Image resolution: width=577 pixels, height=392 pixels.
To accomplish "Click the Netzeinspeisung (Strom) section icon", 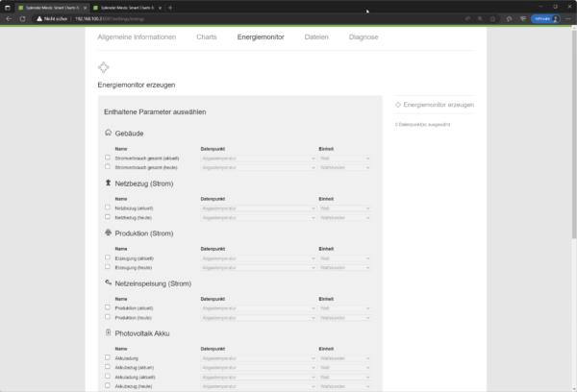I will (x=108, y=282).
